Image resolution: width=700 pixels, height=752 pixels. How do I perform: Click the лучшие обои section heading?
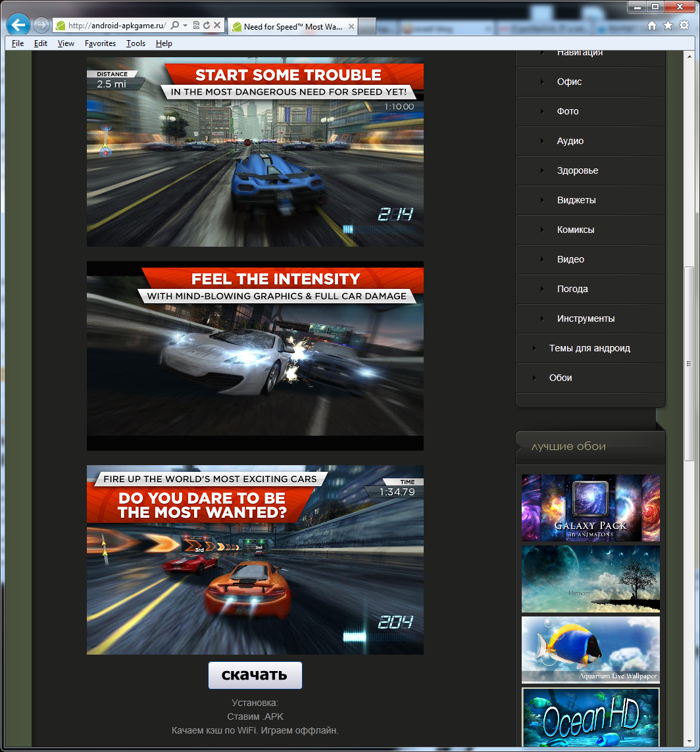(568, 447)
